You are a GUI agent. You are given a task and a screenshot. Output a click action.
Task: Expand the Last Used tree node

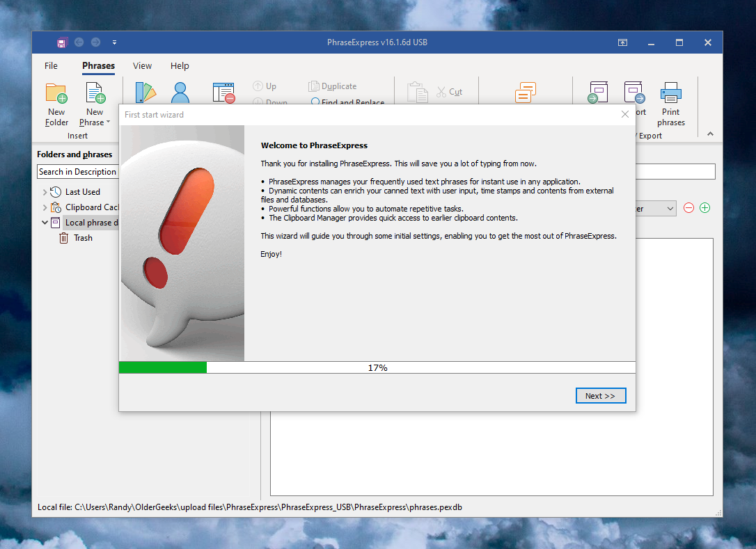(x=45, y=192)
